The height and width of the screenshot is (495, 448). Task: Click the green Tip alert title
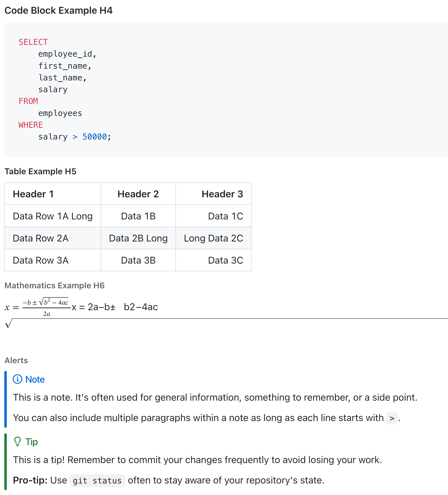click(x=31, y=442)
